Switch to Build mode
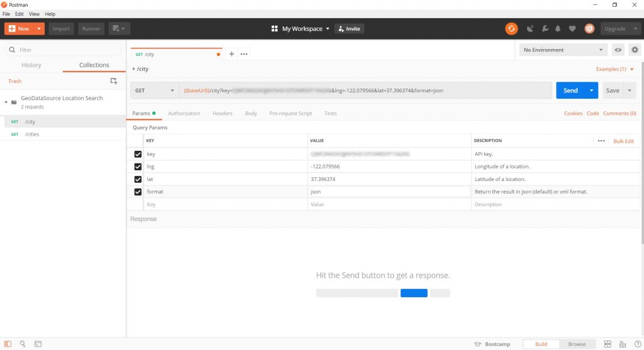This screenshot has height=350, width=644. point(541,344)
